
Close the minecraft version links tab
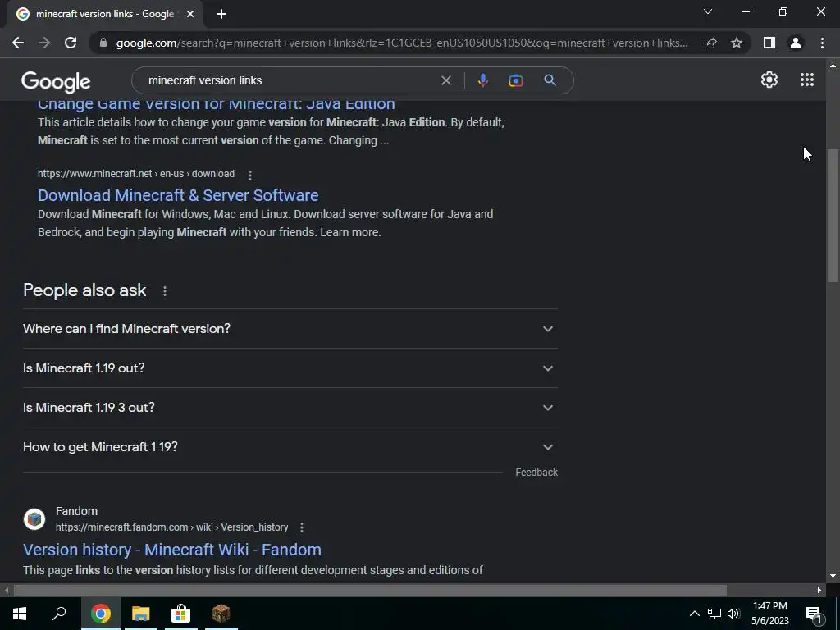point(190,15)
